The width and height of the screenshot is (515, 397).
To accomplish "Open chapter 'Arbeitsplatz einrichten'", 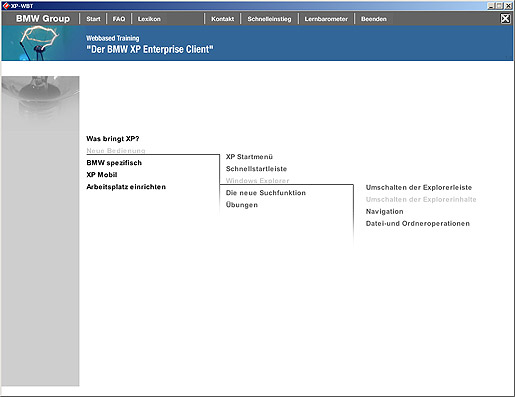I will click(126, 187).
